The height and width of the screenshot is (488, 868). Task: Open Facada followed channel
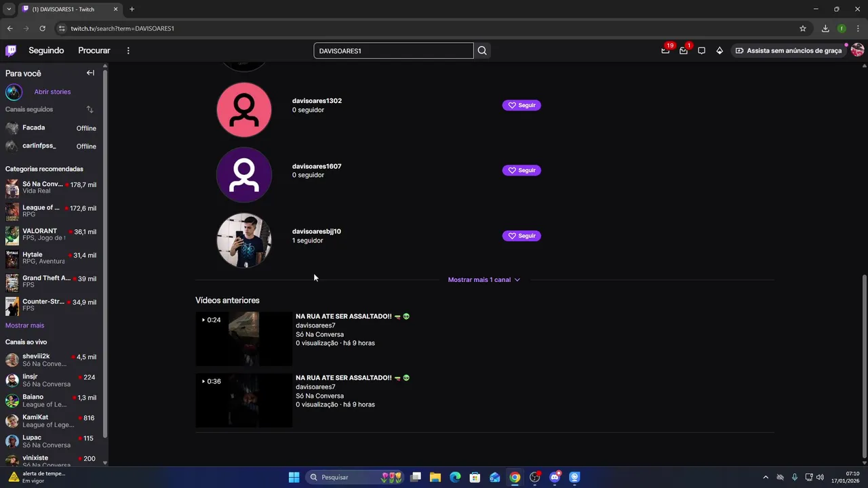pos(51,128)
